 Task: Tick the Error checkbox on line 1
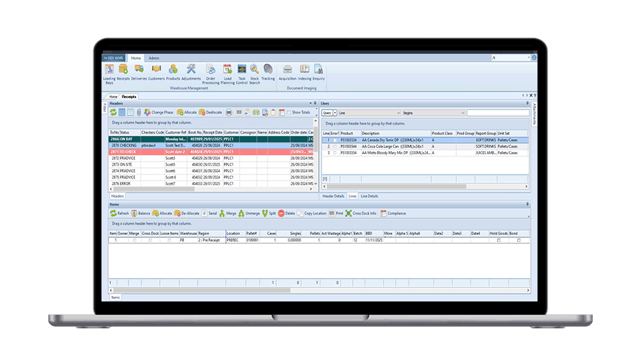coord(335,140)
